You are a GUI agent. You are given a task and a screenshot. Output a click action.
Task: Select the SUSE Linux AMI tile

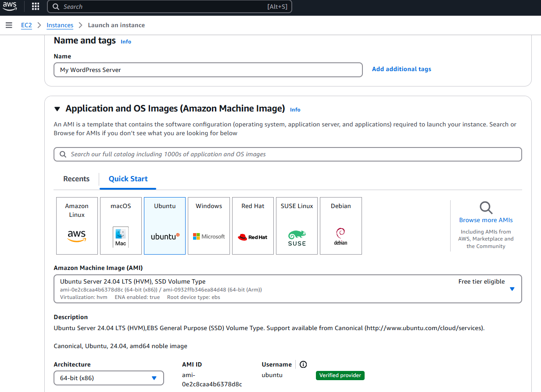point(297,226)
